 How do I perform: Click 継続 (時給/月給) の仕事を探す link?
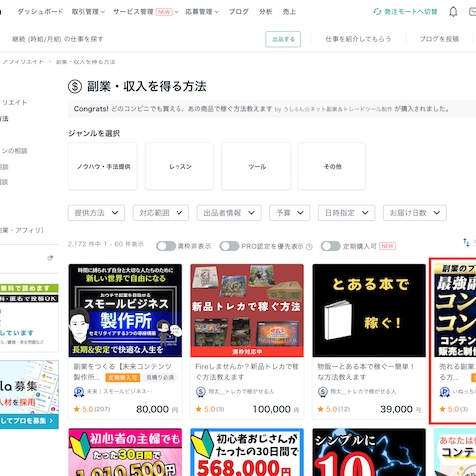pyautogui.click(x=58, y=39)
